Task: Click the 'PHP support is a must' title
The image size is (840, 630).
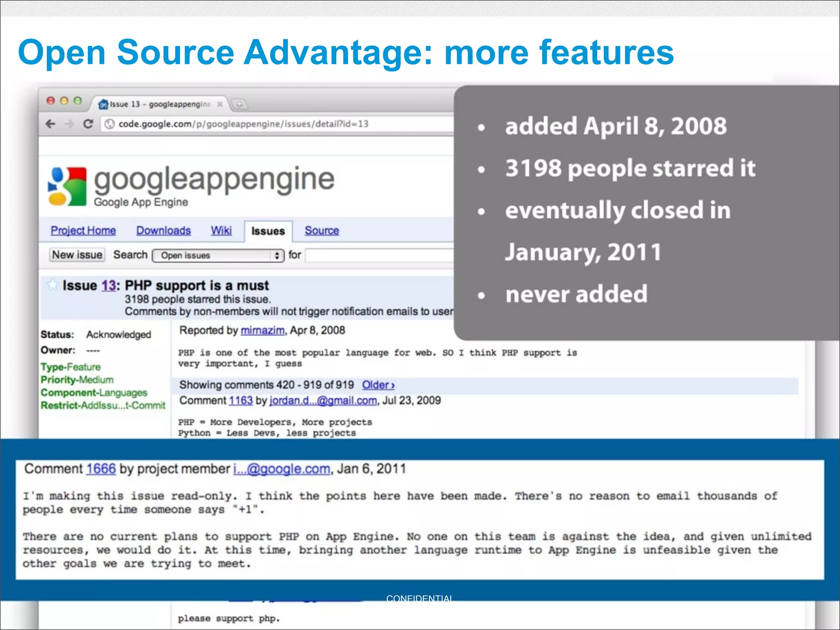Action: pyautogui.click(x=197, y=285)
